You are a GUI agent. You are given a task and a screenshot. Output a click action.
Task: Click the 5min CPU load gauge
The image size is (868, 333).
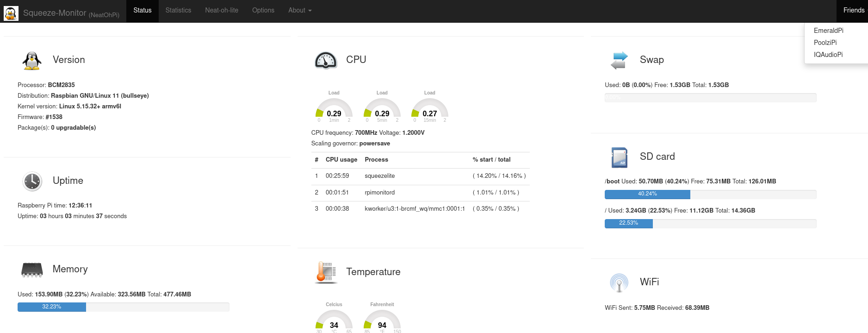tap(382, 107)
